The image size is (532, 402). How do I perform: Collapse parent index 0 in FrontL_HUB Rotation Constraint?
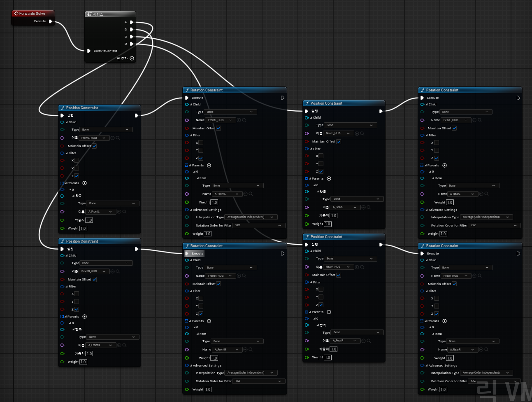coord(195,172)
